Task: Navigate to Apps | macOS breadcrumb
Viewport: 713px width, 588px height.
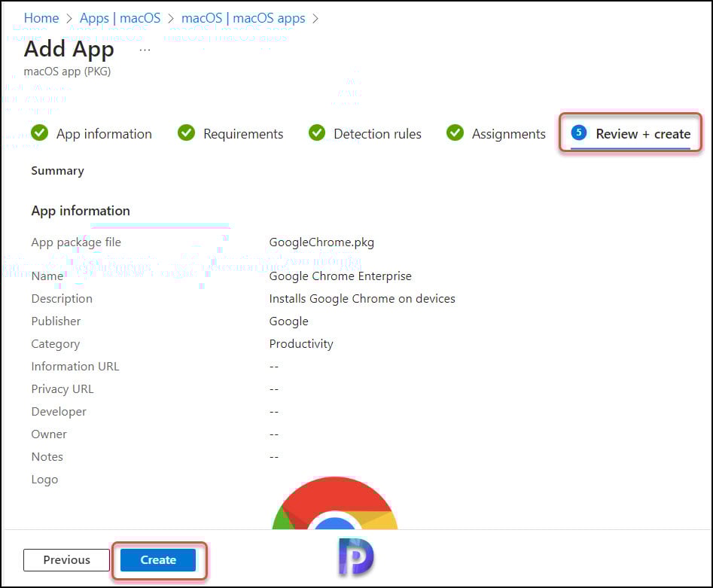Action: (120, 18)
